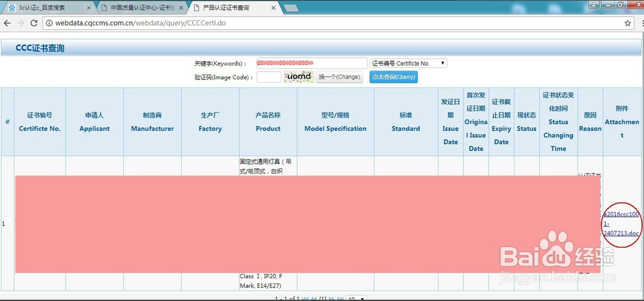Click the 证书编号 Certificate No. column header
The image size is (644, 301).
pyautogui.click(x=40, y=122)
